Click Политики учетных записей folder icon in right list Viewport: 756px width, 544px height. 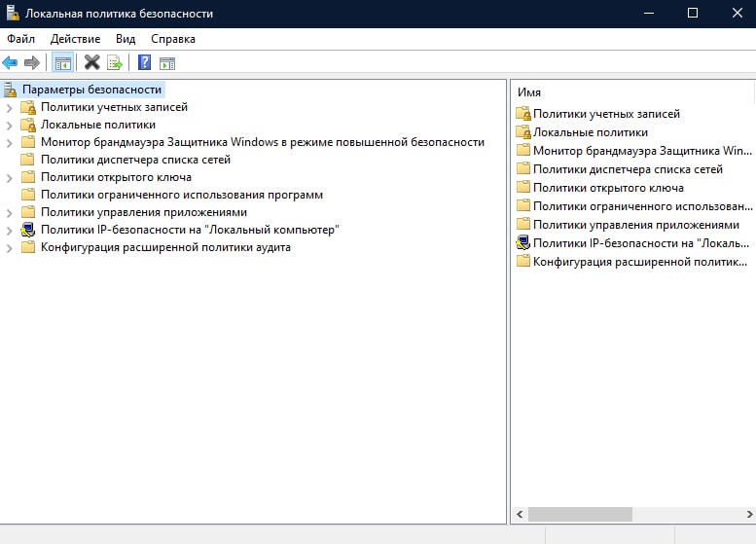523,114
